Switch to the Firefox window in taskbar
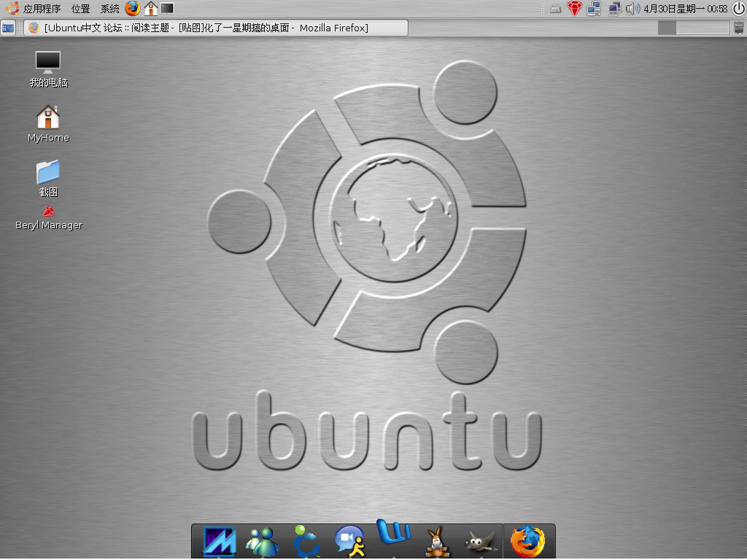The width and height of the screenshot is (747, 560). coord(216,28)
